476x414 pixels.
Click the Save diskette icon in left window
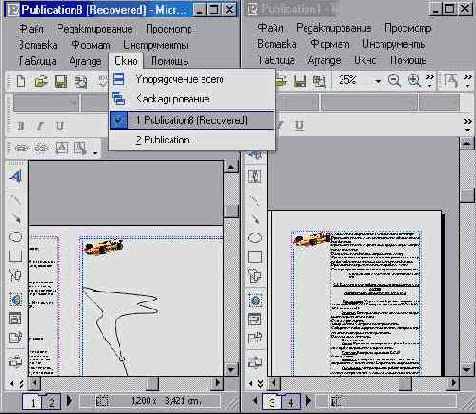click(x=61, y=81)
